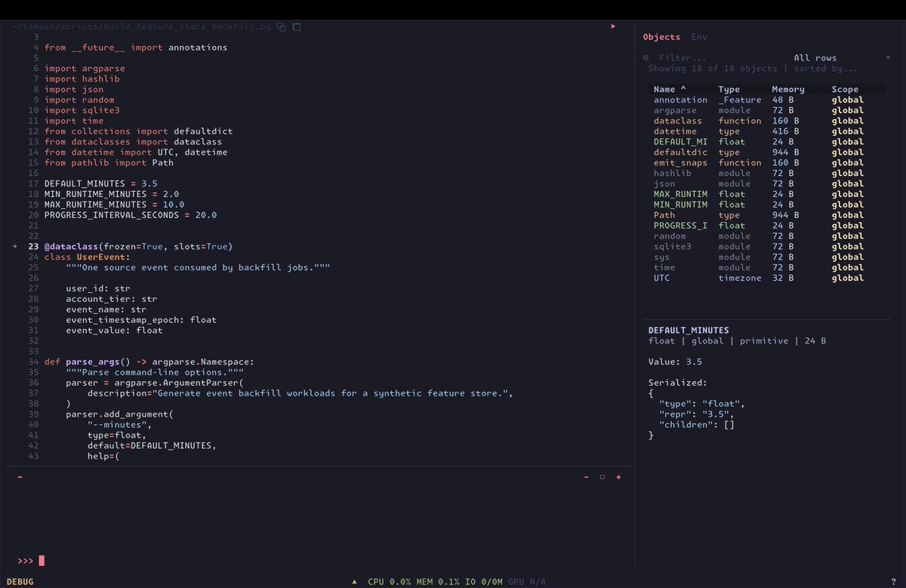Select the MAX_RUNTIM object row
Image resolution: width=906 pixels, height=588 pixels.
click(769, 194)
